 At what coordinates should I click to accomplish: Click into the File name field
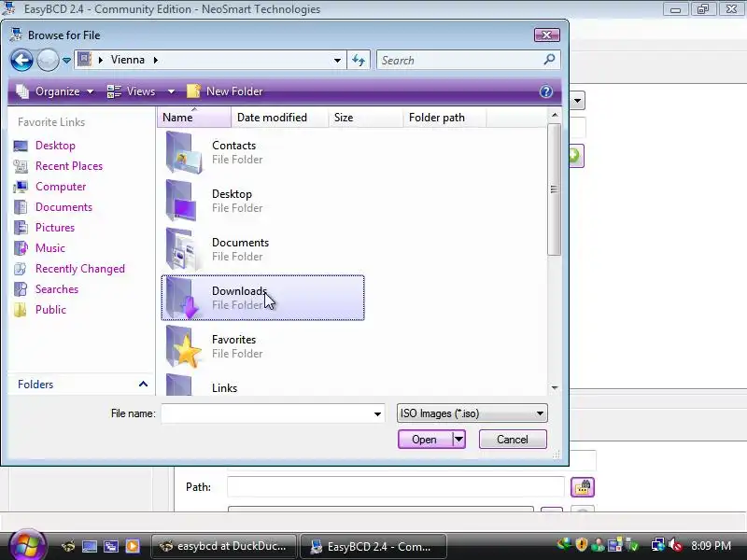pyautogui.click(x=267, y=413)
